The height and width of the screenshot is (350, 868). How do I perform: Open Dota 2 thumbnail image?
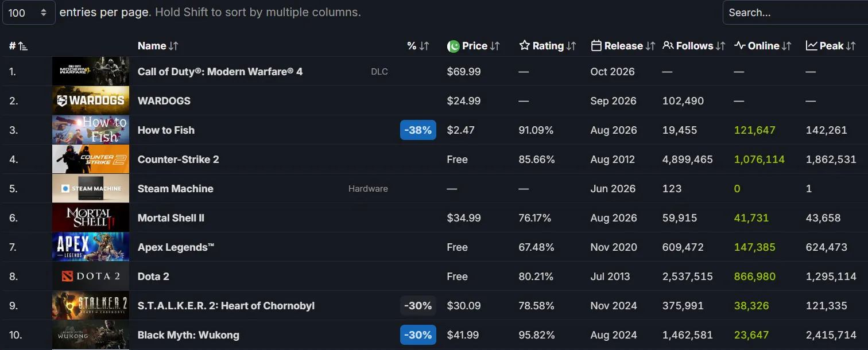point(91,276)
